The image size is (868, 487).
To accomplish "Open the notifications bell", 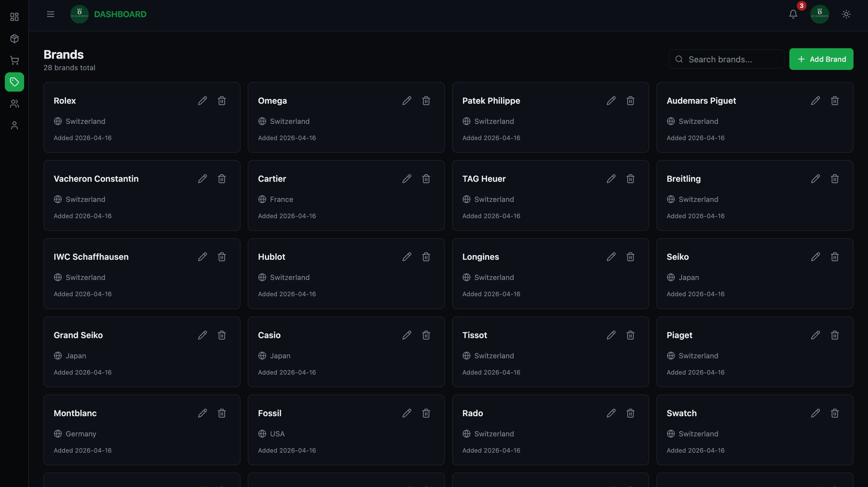I will (793, 14).
